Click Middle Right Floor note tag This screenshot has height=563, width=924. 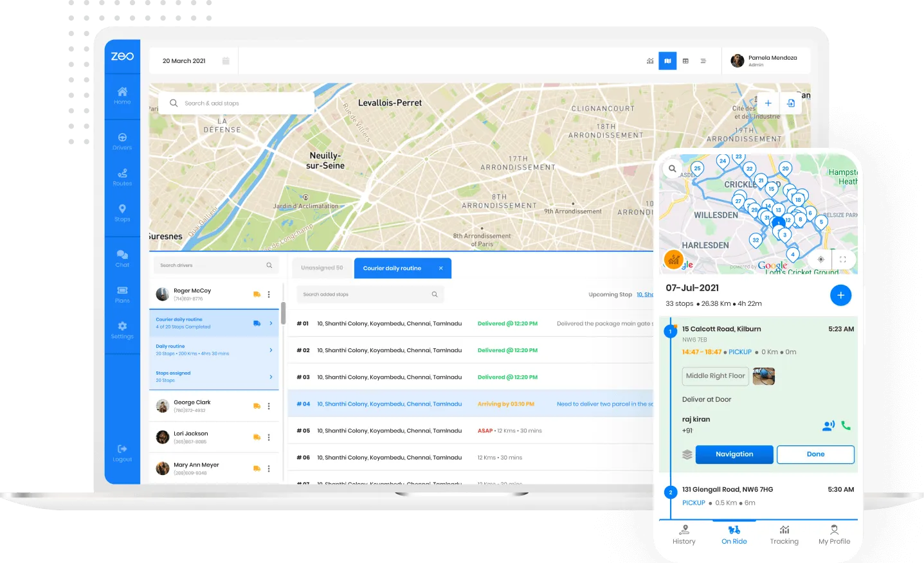(715, 376)
